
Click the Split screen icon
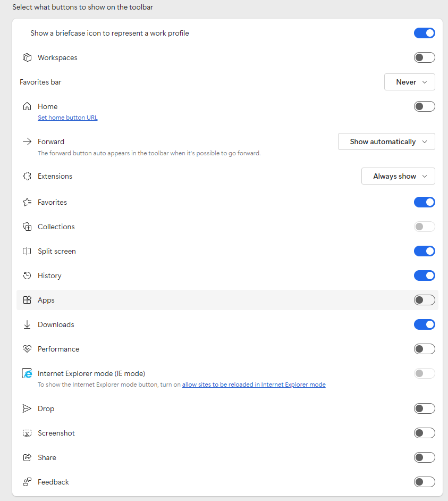(27, 251)
